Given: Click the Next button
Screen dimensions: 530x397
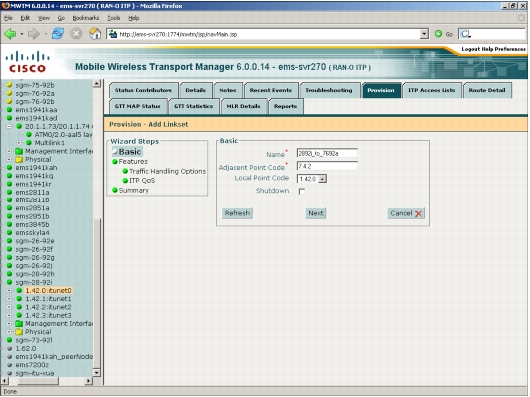Looking at the screenshot, I should 316,213.
